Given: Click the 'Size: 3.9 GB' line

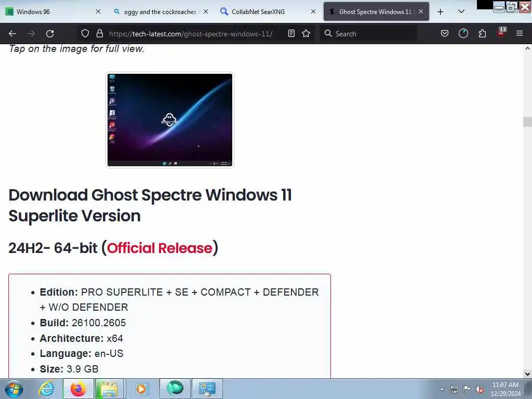Looking at the screenshot, I should 69,369.
